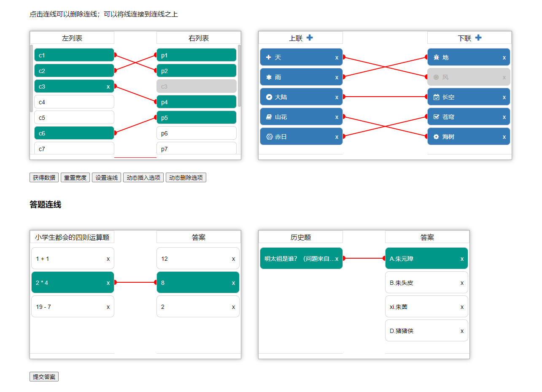542x392 pixels.
Task: Select the answer item 2
Action: 198,307
